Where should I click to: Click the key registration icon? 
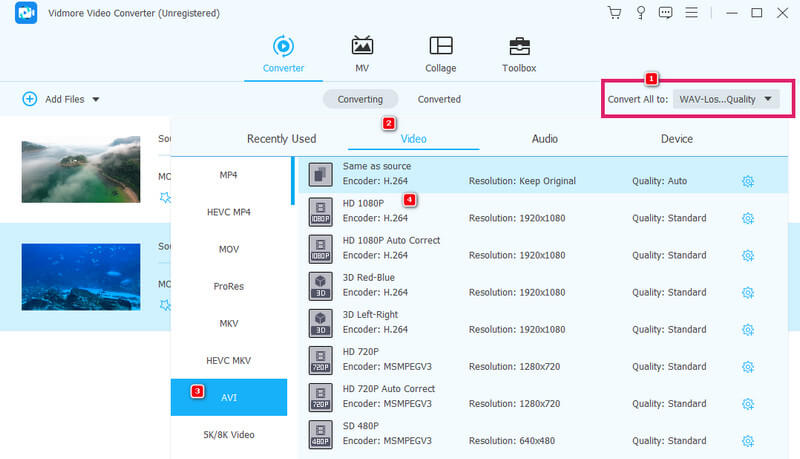click(640, 13)
